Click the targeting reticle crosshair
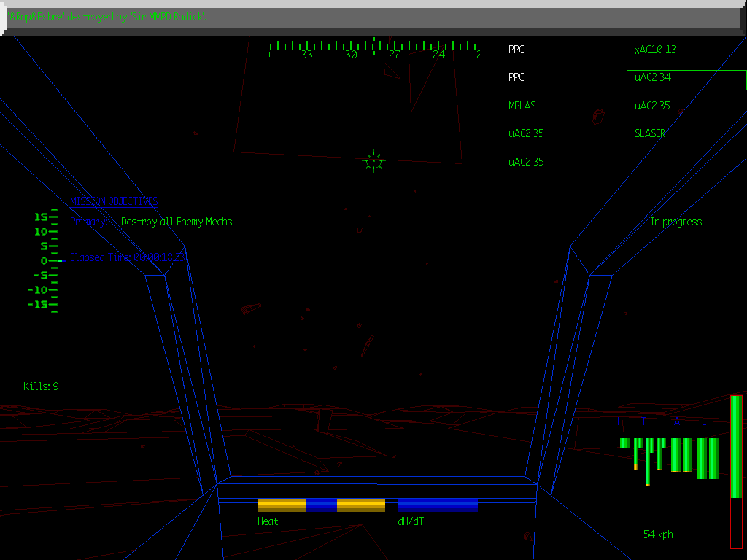 373,160
